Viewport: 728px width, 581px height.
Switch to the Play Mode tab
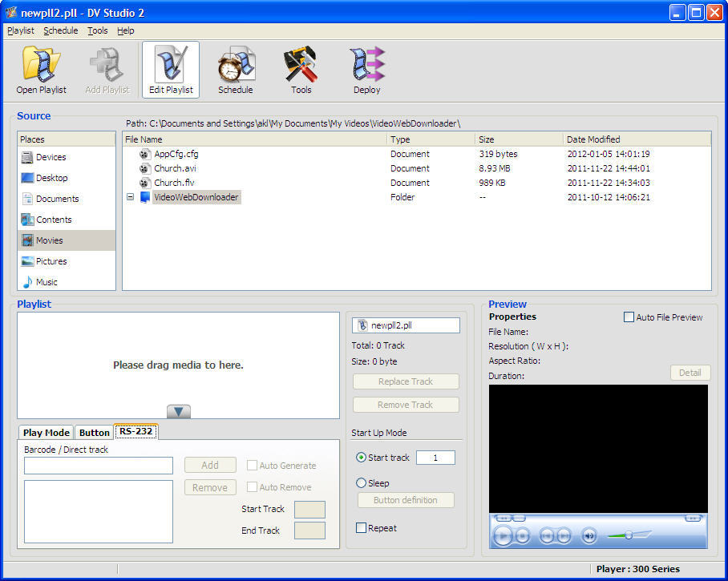click(x=46, y=433)
